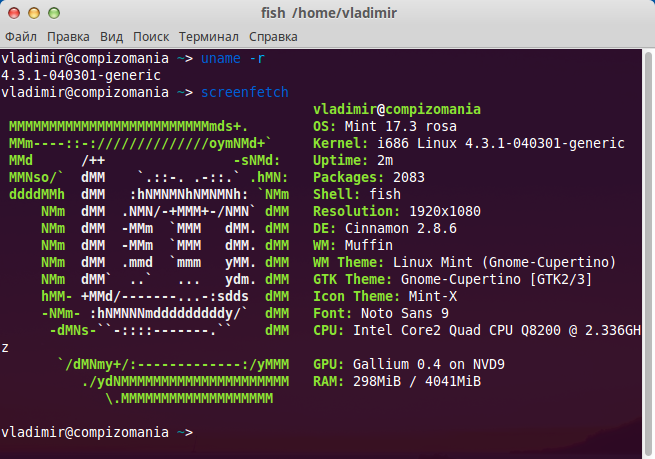Click the 'GPU: Gallium 0.4 on NVD9' line
The image size is (655, 459).
(409, 365)
